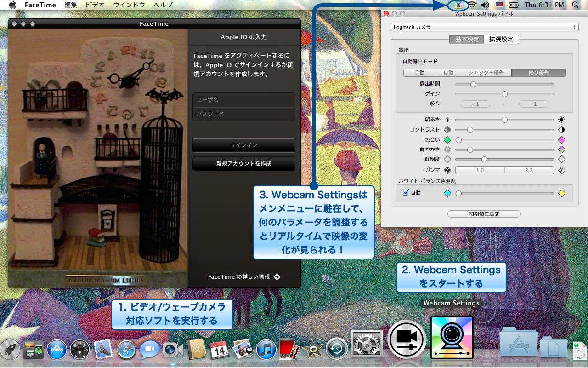This screenshot has width=588, height=368.
Task: Toggle 自動 white balance checkbox
Action: point(406,193)
